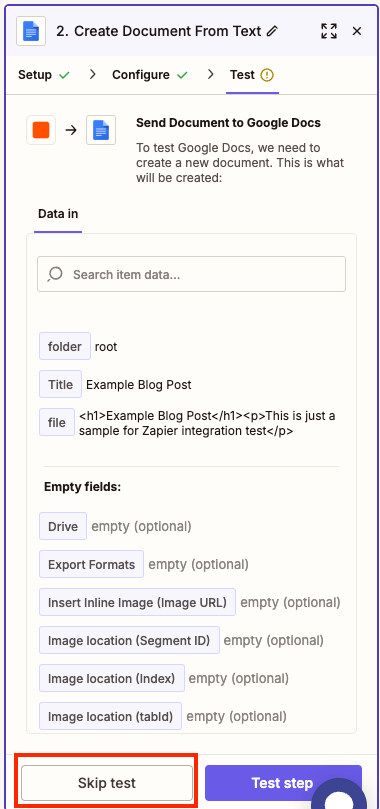The height and width of the screenshot is (809, 380).
Task: Select Insert Inline Image (Image URL) tag
Action: point(137,602)
